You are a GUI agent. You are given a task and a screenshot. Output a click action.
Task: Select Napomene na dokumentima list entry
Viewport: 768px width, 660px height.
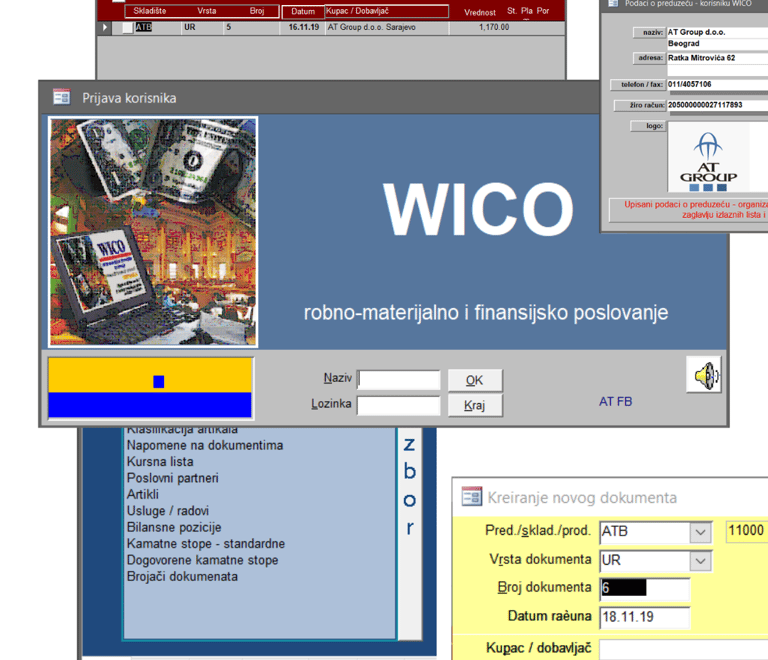click(205, 445)
